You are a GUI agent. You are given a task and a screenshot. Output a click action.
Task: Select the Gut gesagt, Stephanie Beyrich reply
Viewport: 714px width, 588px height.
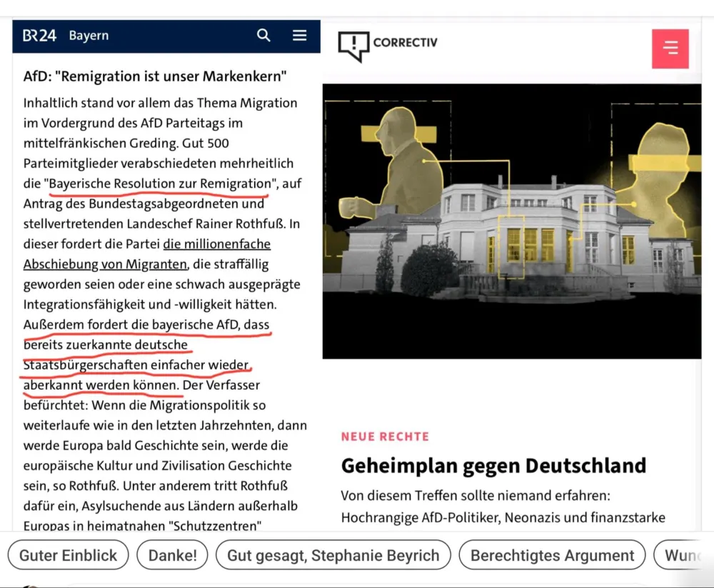click(333, 555)
